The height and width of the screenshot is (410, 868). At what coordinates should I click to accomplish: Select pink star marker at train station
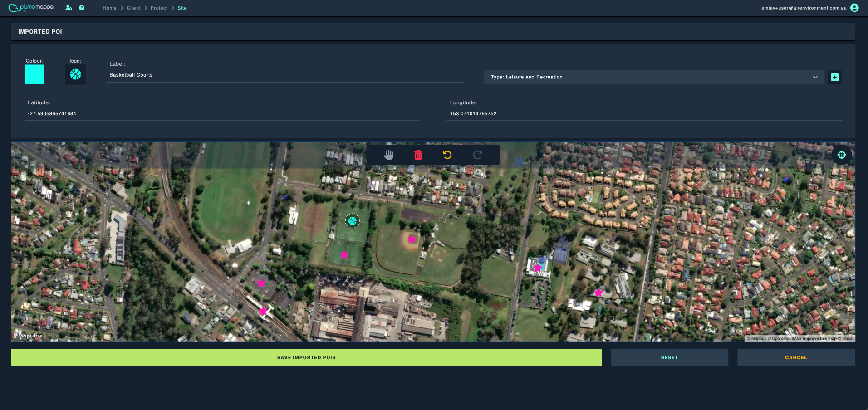tap(263, 311)
